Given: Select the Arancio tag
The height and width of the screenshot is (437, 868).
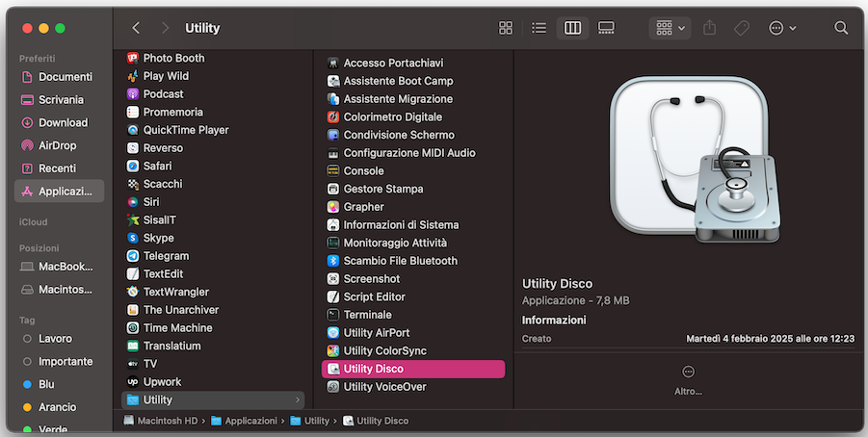Looking at the screenshot, I should pyautogui.click(x=59, y=407).
